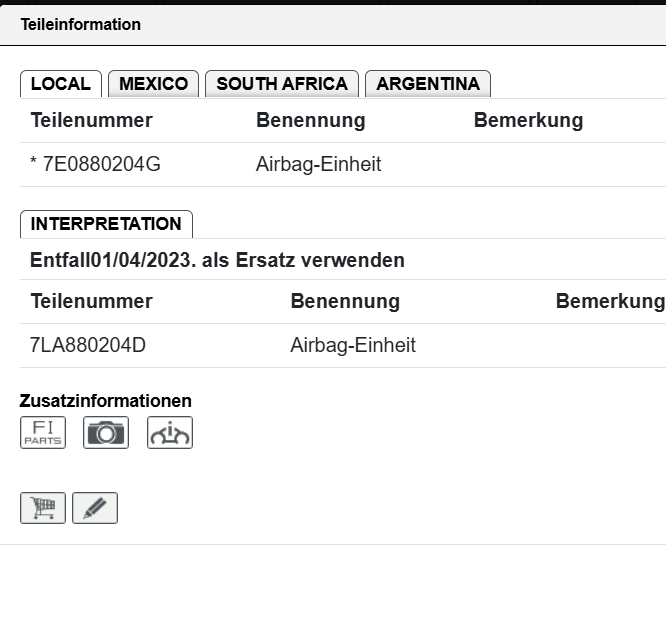666x620 pixels.
Task: Open the MEXICO tab
Action: (x=153, y=84)
